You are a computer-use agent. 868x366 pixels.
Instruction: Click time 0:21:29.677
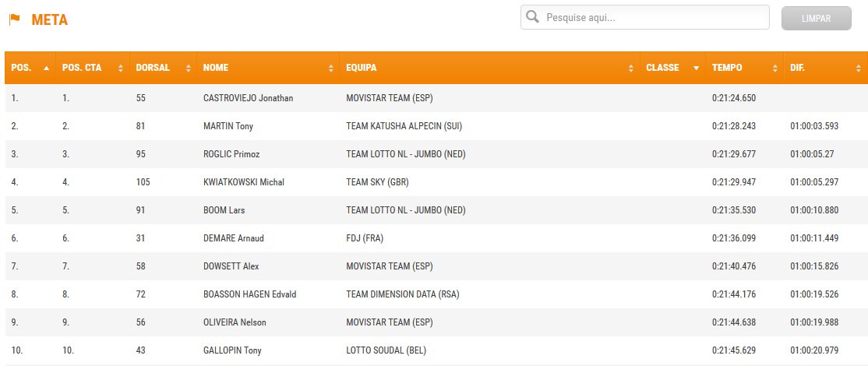tap(734, 154)
